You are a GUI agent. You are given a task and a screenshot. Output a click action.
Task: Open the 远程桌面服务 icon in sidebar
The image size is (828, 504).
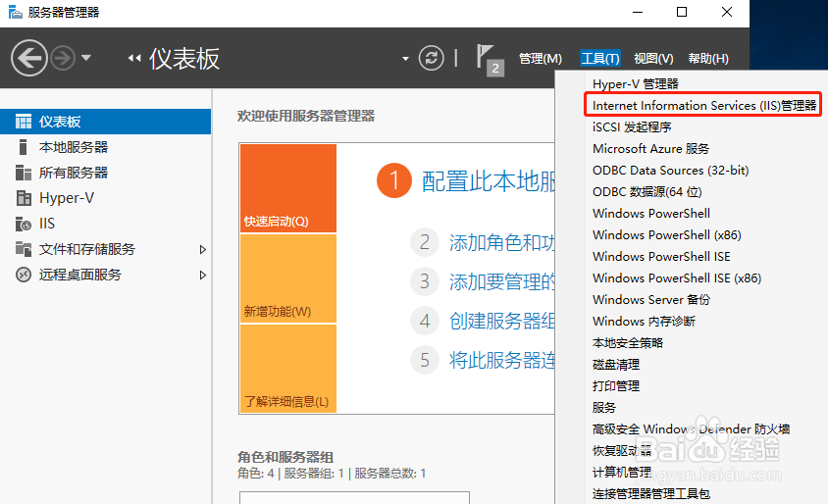[x=23, y=275]
